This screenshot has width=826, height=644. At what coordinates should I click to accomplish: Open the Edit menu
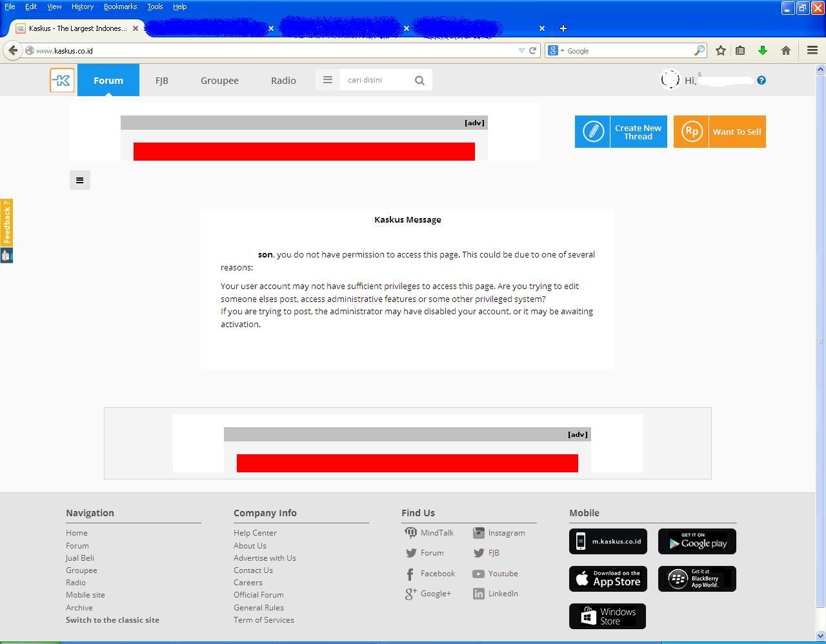click(x=31, y=6)
